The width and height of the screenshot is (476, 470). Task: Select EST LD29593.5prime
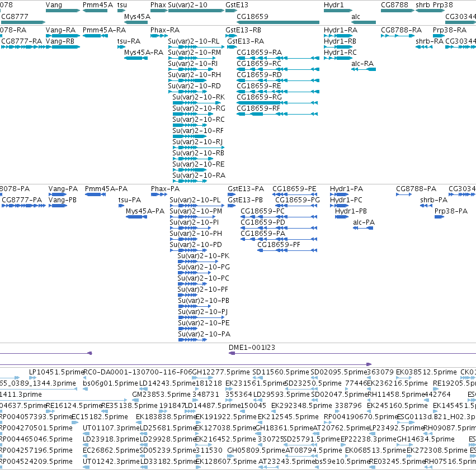coord(257,400)
